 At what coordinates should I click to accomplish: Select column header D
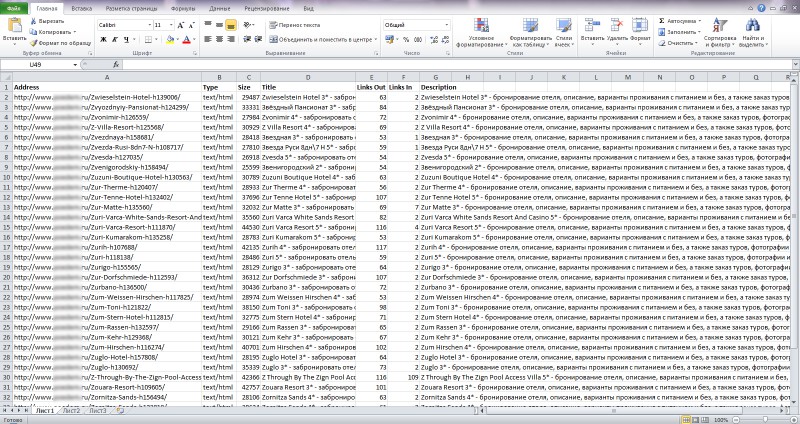tap(308, 77)
